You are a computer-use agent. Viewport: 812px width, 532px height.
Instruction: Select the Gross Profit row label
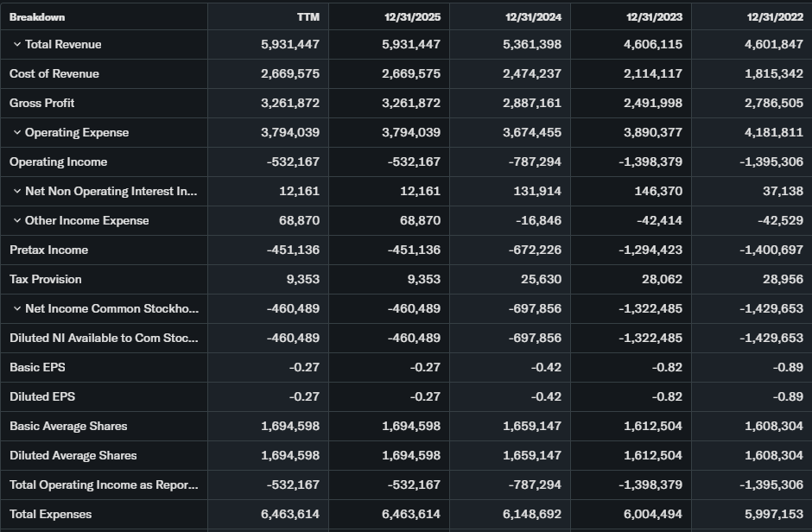pyautogui.click(x=42, y=104)
